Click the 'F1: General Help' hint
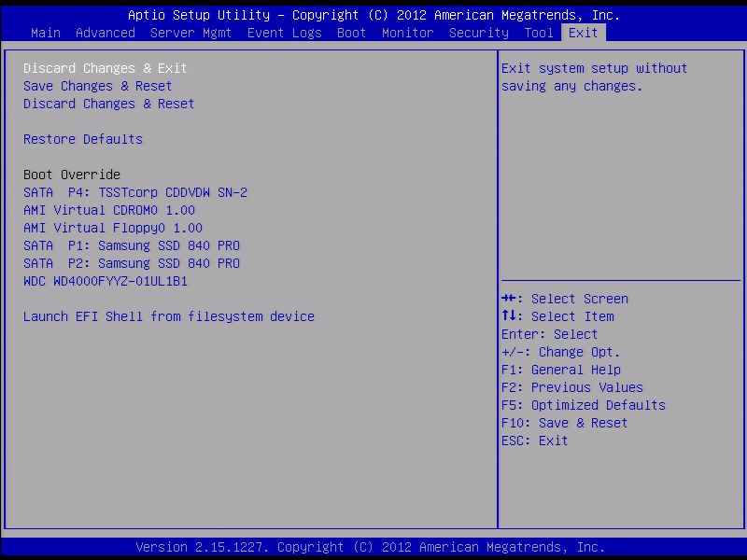747x560 pixels. [561, 370]
